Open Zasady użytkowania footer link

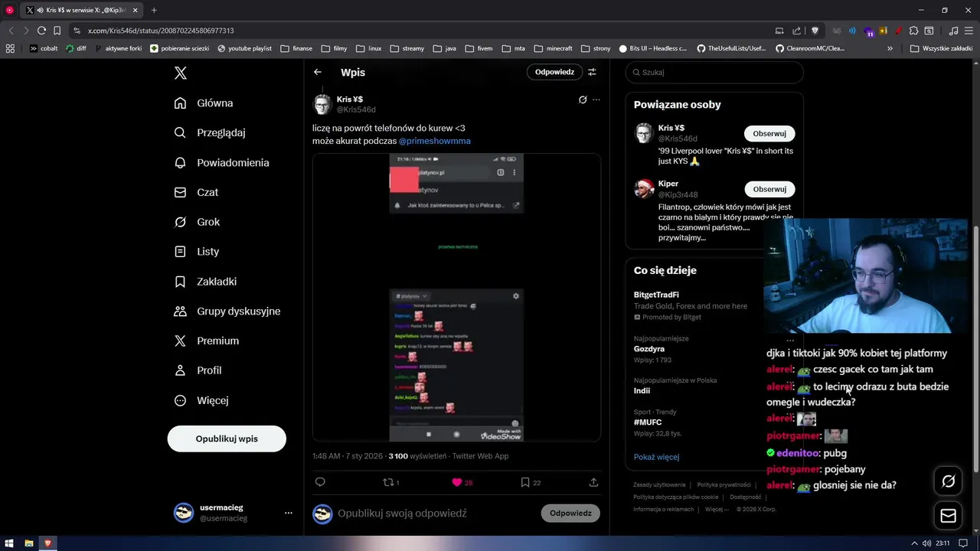coord(659,484)
